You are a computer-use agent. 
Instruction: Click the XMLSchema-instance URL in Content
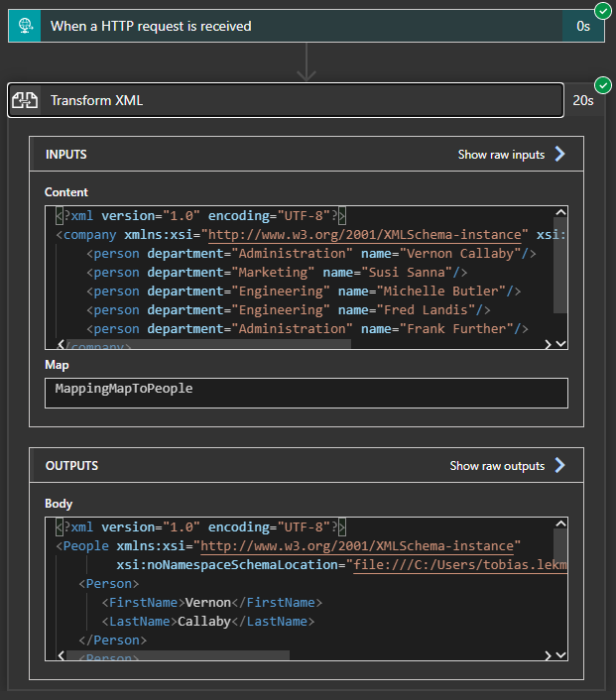click(364, 235)
